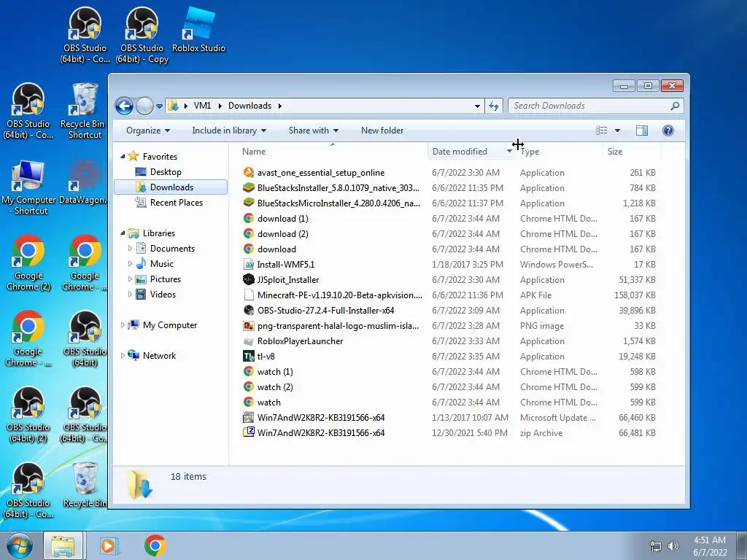The image size is (747, 560).
Task: Click the Win7AndW2K8R2 zip Archive file icon
Action: point(248,433)
